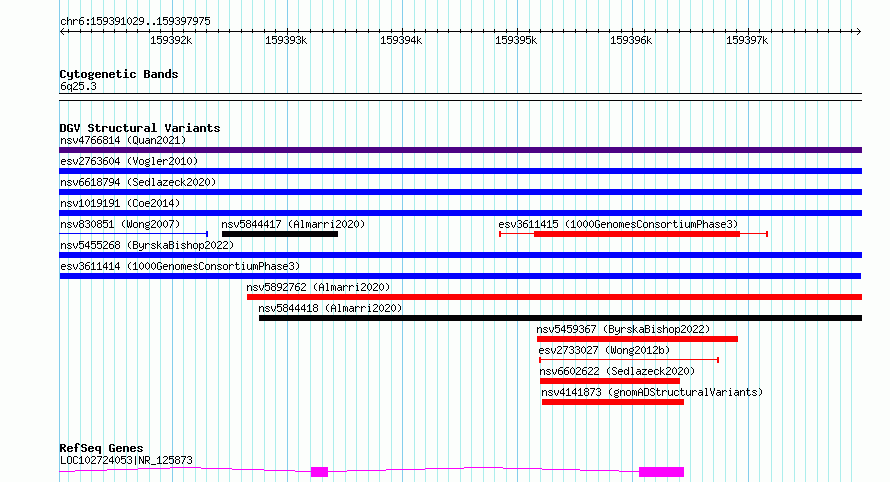Open the nsv6602622 (Sedlazeck2020) variant label

[x=617, y=371]
